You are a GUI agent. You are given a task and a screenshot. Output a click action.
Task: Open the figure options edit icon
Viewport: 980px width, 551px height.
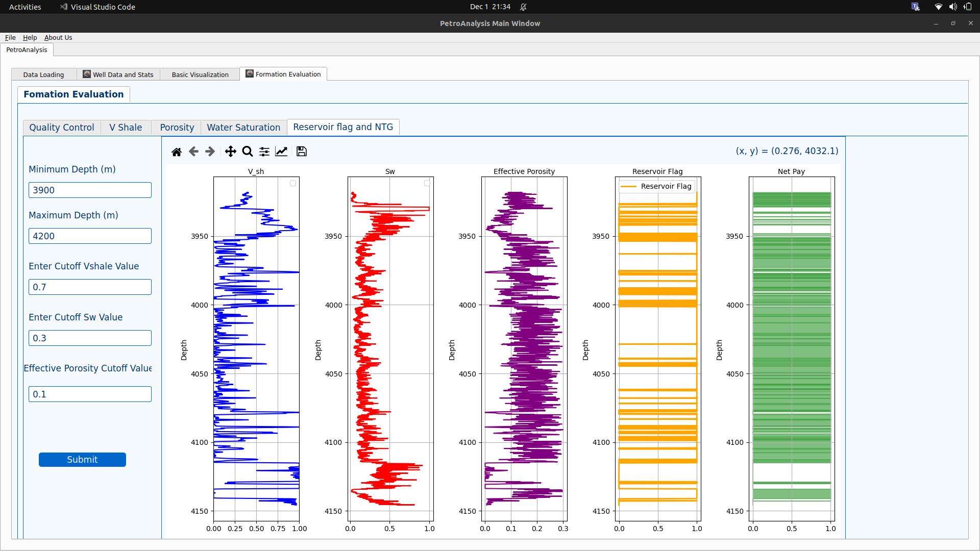(281, 151)
